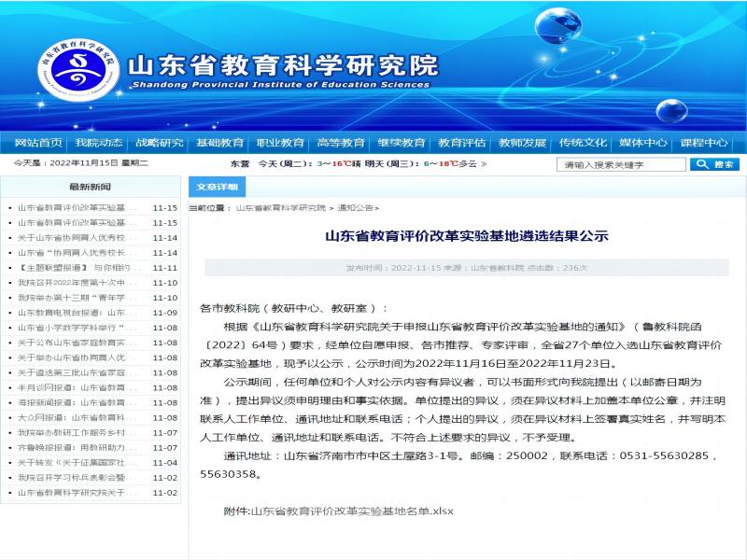The width and height of the screenshot is (747, 560).
Task: Select 基础教育 in the navigation bar
Action: point(220,143)
